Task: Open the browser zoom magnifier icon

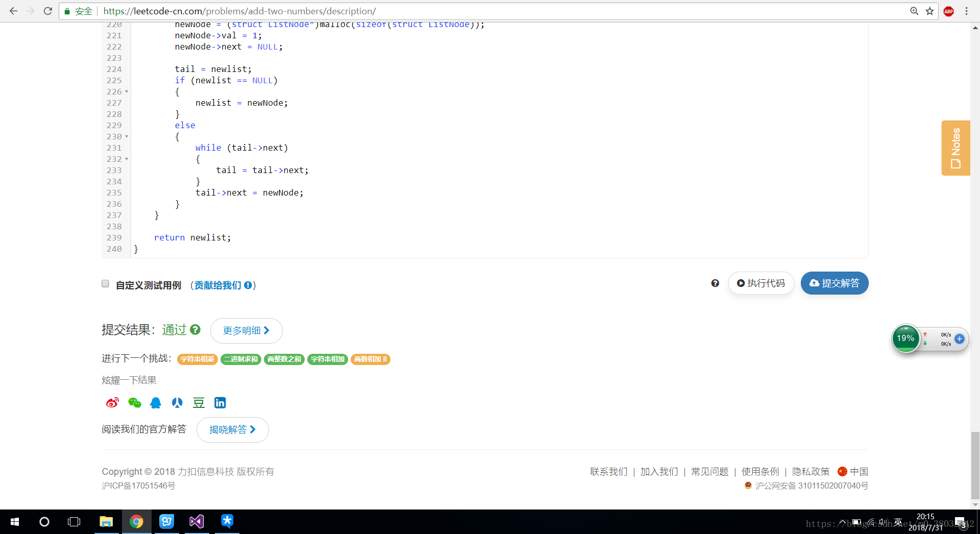Action: (914, 11)
